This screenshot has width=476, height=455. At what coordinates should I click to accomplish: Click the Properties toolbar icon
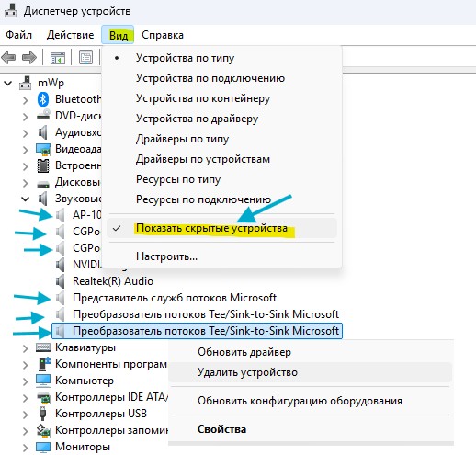86,57
